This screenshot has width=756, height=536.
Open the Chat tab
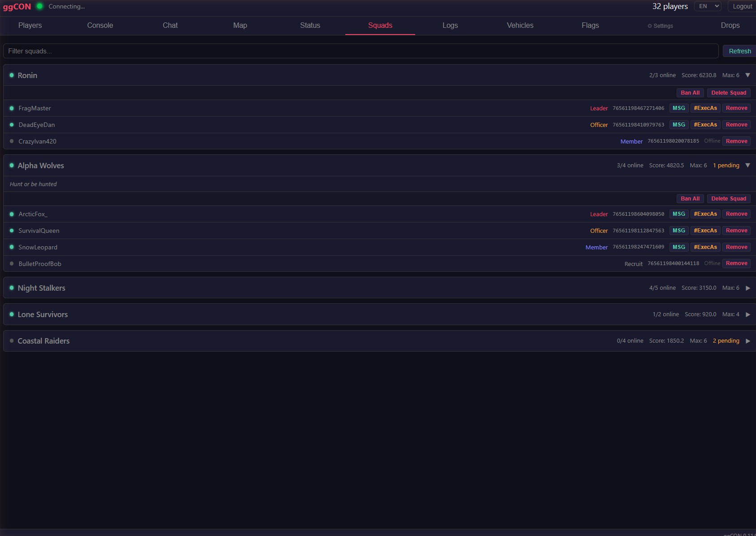point(170,26)
